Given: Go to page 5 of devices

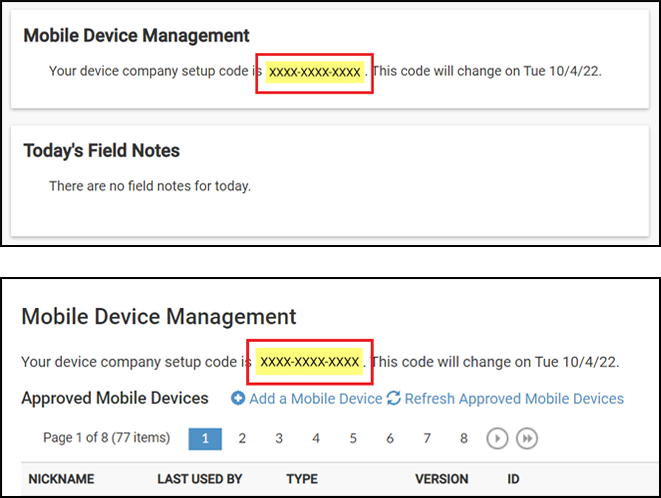Looking at the screenshot, I should 353,439.
